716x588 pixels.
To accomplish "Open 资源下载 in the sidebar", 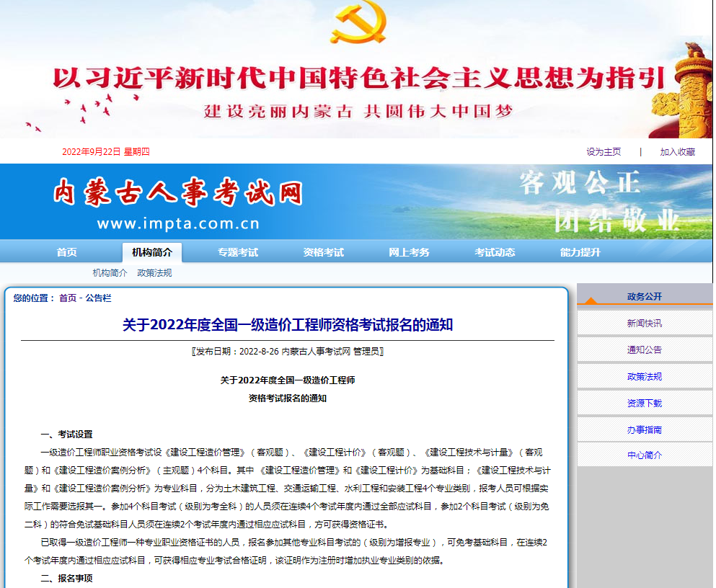I will [644, 404].
